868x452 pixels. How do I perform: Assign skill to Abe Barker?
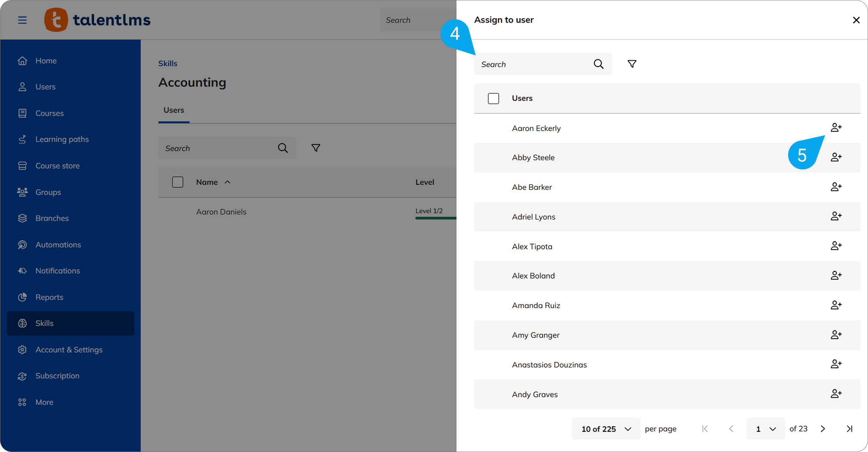click(836, 187)
